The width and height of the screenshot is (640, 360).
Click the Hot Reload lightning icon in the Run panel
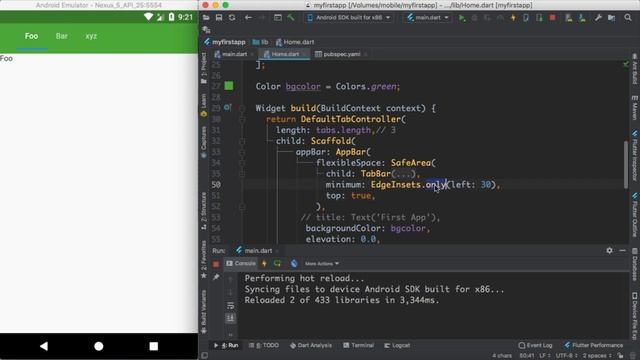pos(264,264)
